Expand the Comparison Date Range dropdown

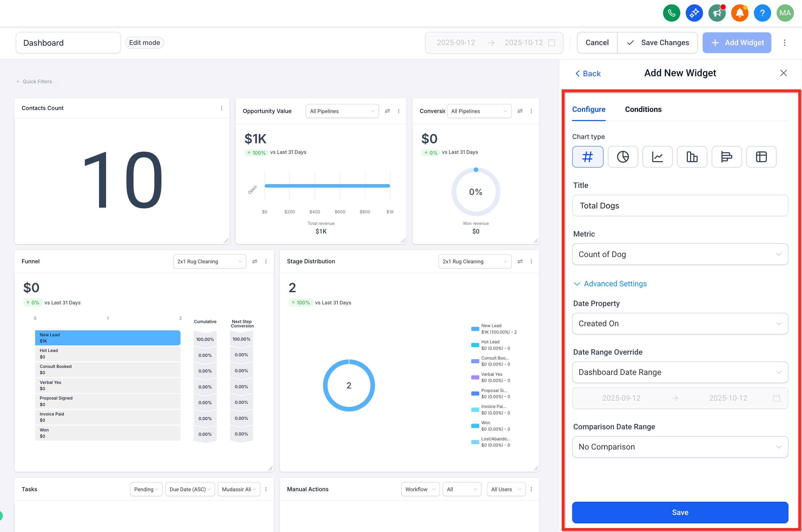point(680,447)
